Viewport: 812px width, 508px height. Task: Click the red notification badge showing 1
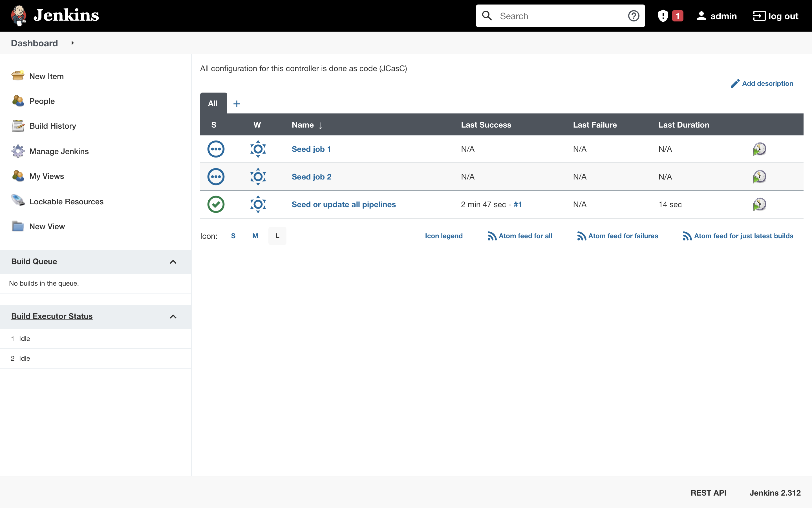pyautogui.click(x=678, y=16)
